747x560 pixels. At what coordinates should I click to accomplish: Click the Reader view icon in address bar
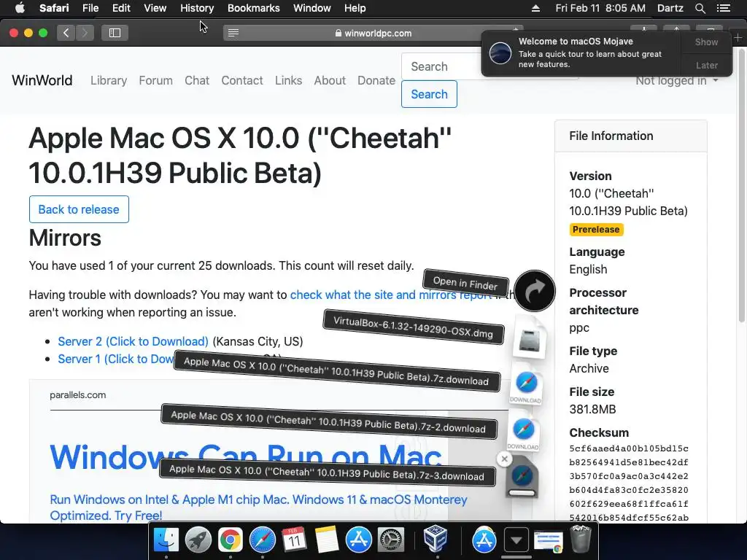[233, 33]
